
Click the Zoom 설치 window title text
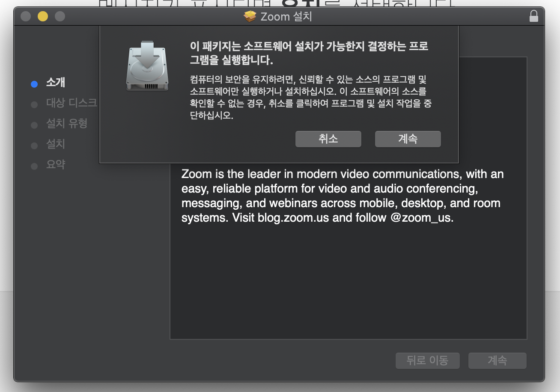[x=286, y=17]
